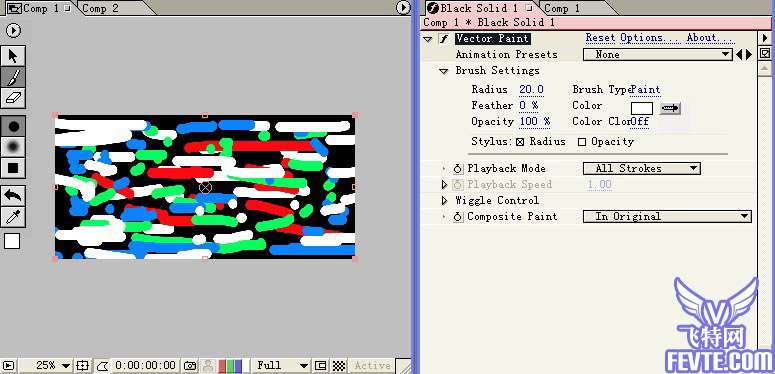Open Playback Mode All Strokes dropdown
The height and width of the screenshot is (374, 775).
coord(642,168)
